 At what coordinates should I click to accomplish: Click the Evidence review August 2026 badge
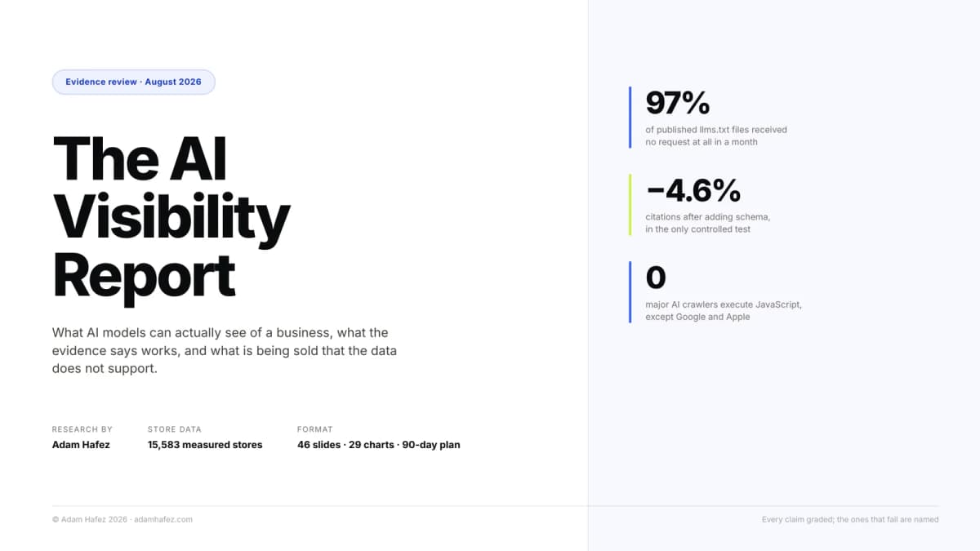click(x=133, y=82)
